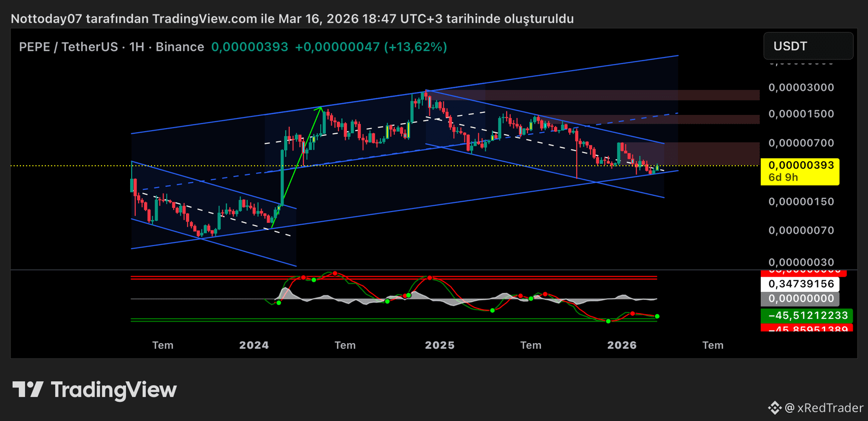Click the Tem label after 2026
The width and height of the screenshot is (868, 421).
pyautogui.click(x=713, y=345)
